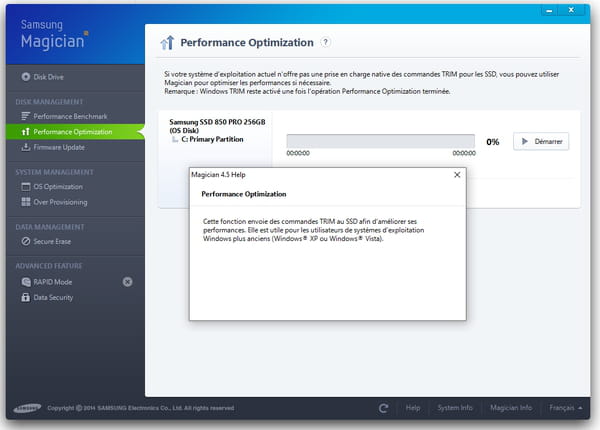Open Magician Info from footer
This screenshot has height=430, width=600.
click(511, 408)
